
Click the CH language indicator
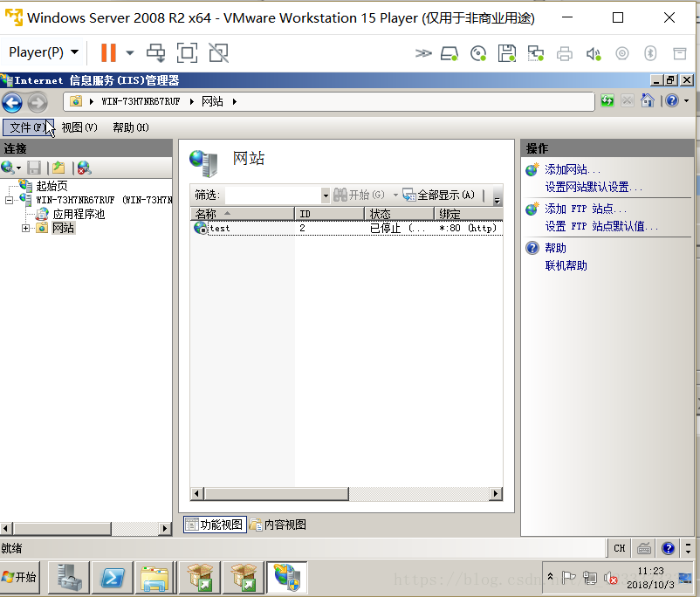619,548
